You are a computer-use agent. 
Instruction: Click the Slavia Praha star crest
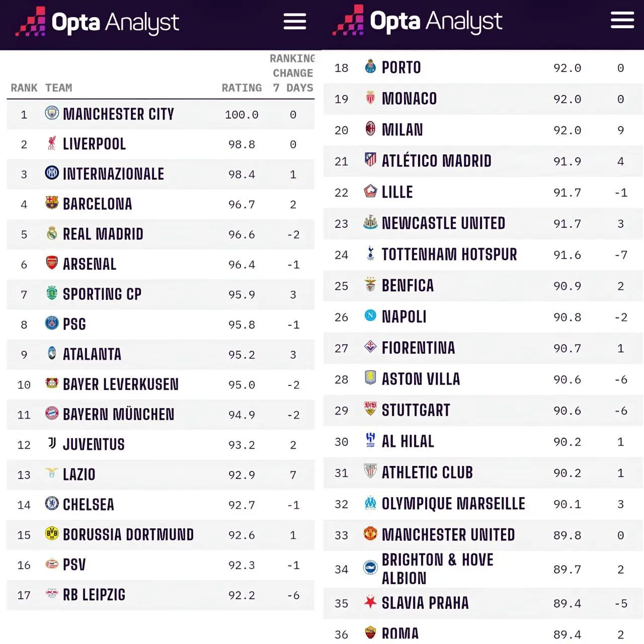[x=370, y=602]
